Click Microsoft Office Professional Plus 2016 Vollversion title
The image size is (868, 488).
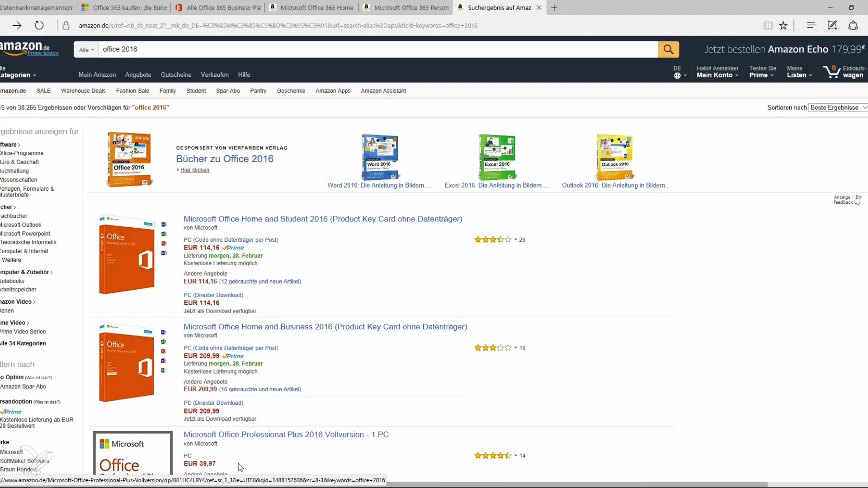click(x=286, y=435)
